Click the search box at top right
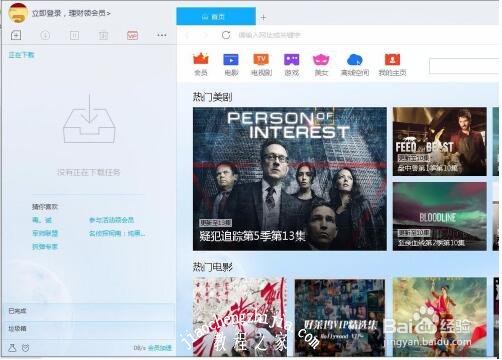 (464, 66)
